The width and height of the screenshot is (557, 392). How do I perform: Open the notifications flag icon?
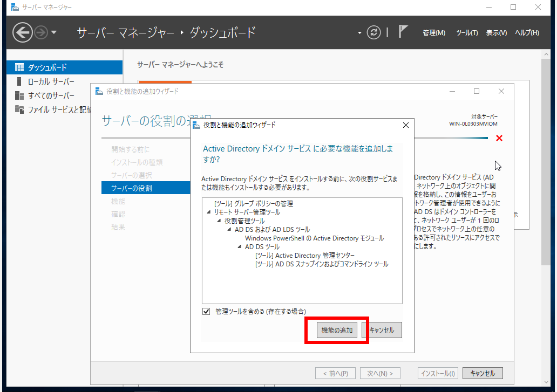point(403,32)
